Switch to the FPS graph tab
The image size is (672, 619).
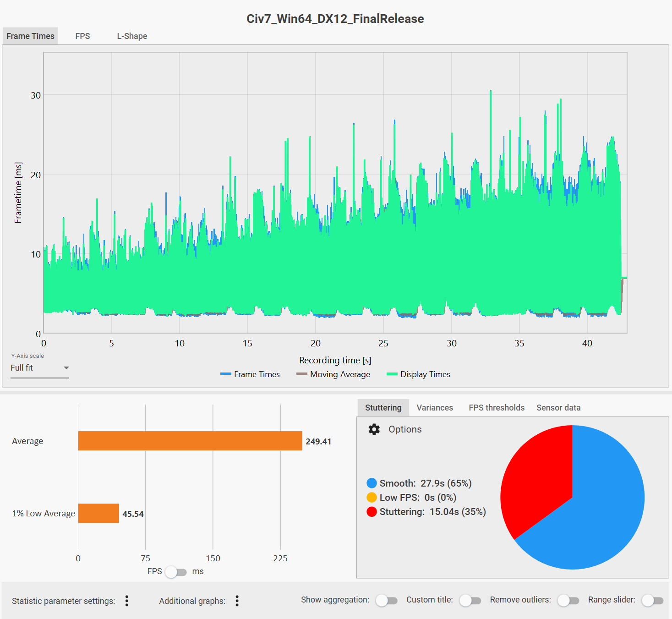click(x=82, y=36)
